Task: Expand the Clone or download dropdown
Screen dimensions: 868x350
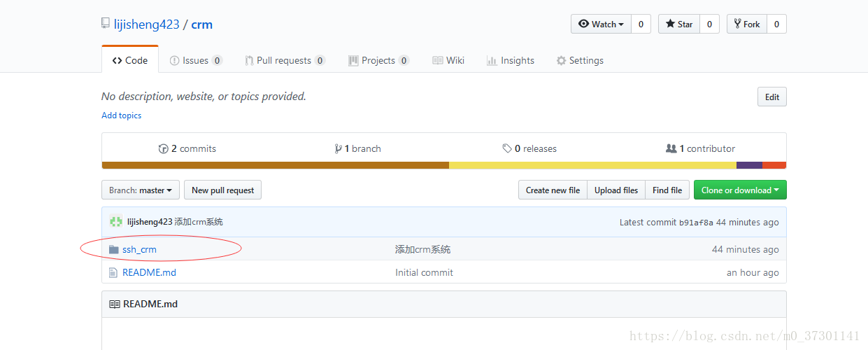Action: tap(740, 190)
